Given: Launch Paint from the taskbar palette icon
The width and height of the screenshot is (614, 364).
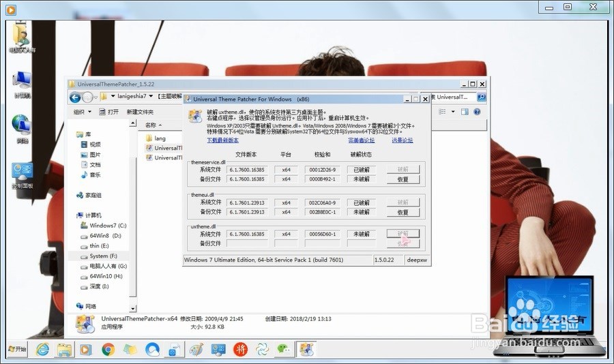Looking at the screenshot, I should pyautogui.click(x=196, y=349).
